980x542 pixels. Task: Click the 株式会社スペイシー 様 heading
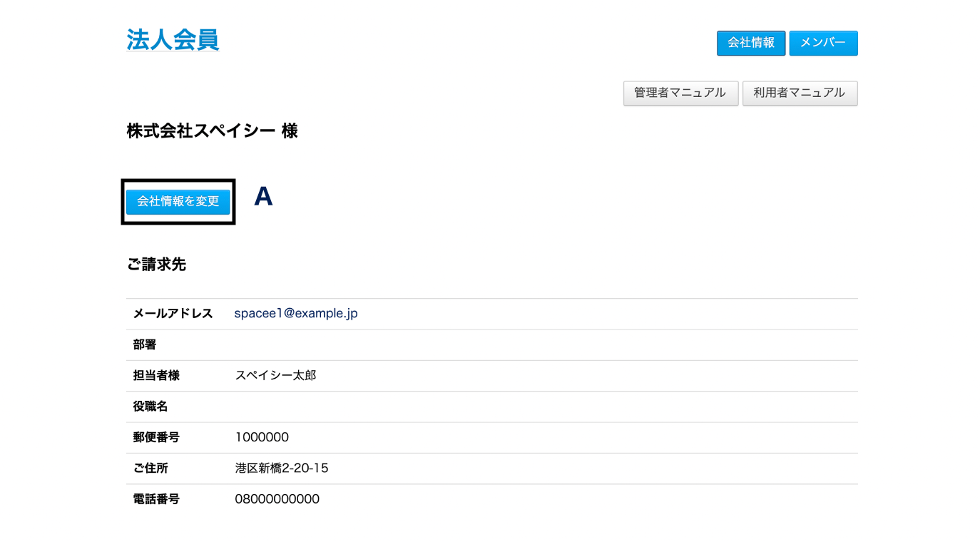212,131
